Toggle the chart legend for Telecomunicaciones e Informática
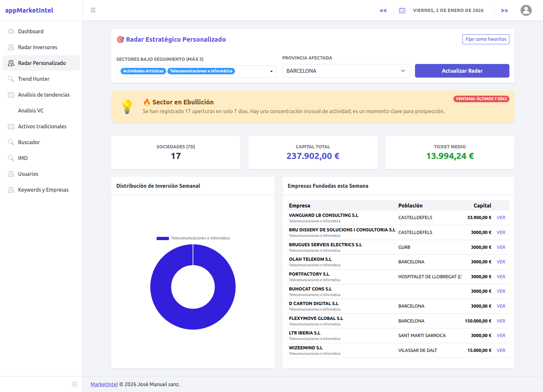 click(x=200, y=238)
